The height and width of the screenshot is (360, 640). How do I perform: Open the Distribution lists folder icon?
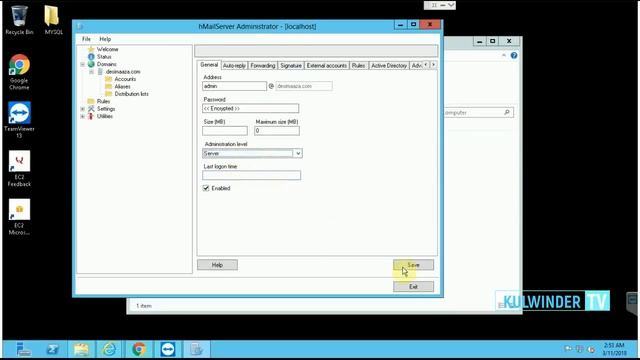[108, 93]
